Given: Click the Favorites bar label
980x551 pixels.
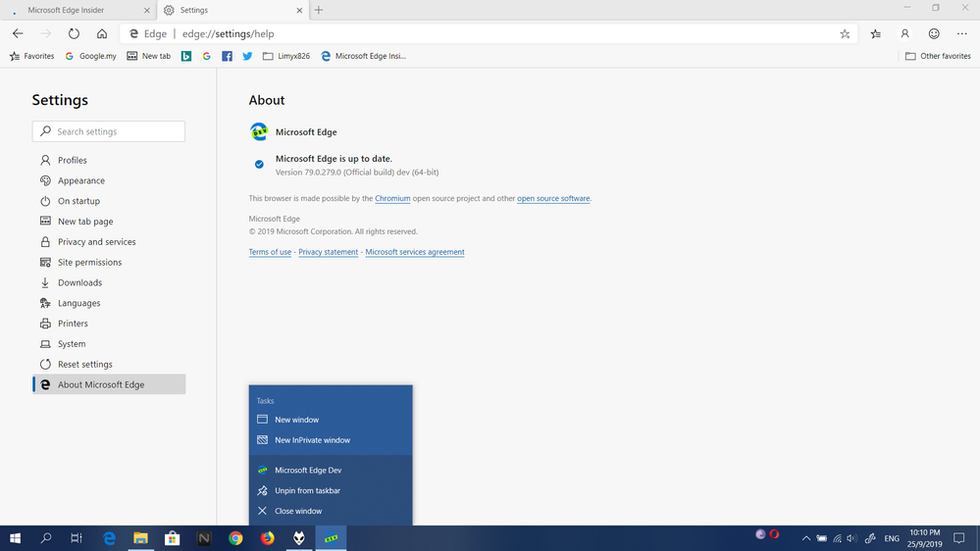Looking at the screenshot, I should click(x=31, y=56).
